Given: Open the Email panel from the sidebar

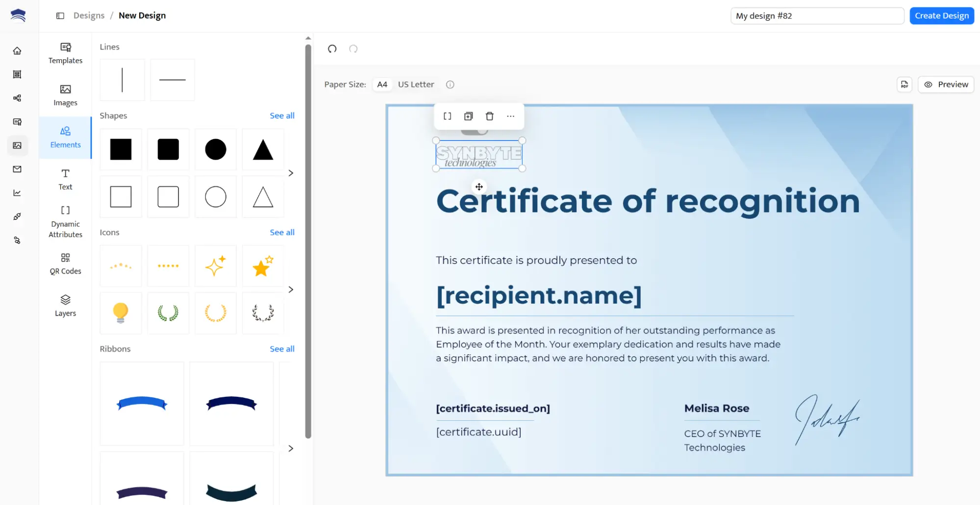Looking at the screenshot, I should 17,169.
